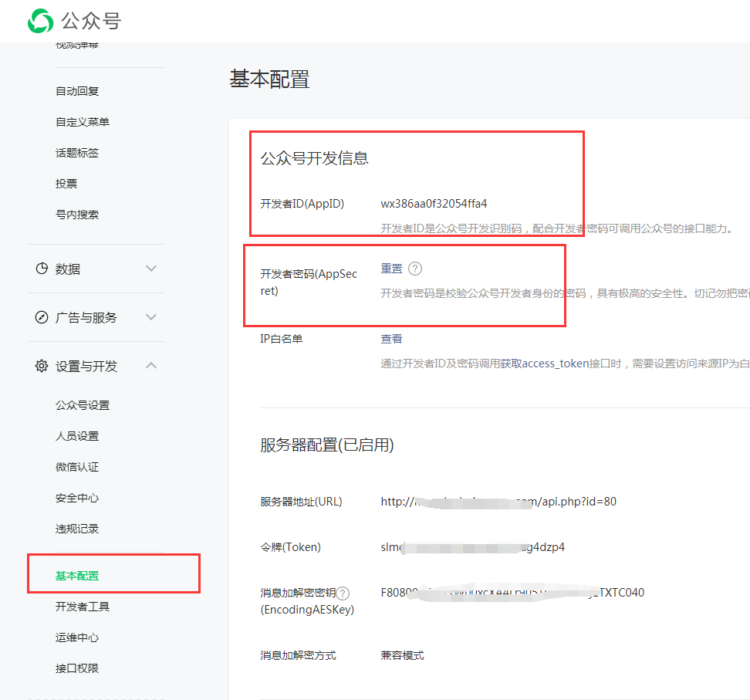Click 重置 to reset AppSecret
This screenshot has width=750, height=700.
coord(391,269)
